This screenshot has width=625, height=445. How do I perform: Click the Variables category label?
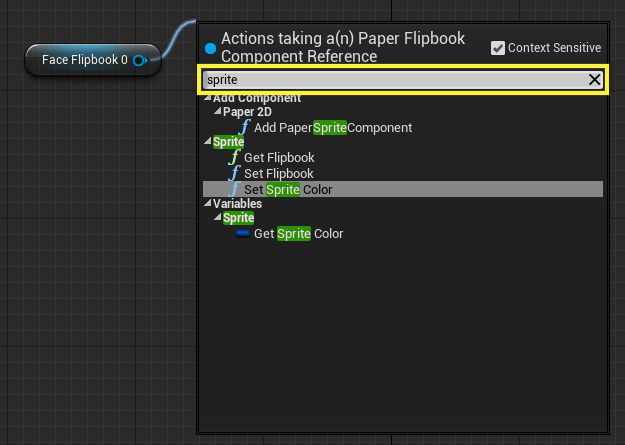click(237, 204)
